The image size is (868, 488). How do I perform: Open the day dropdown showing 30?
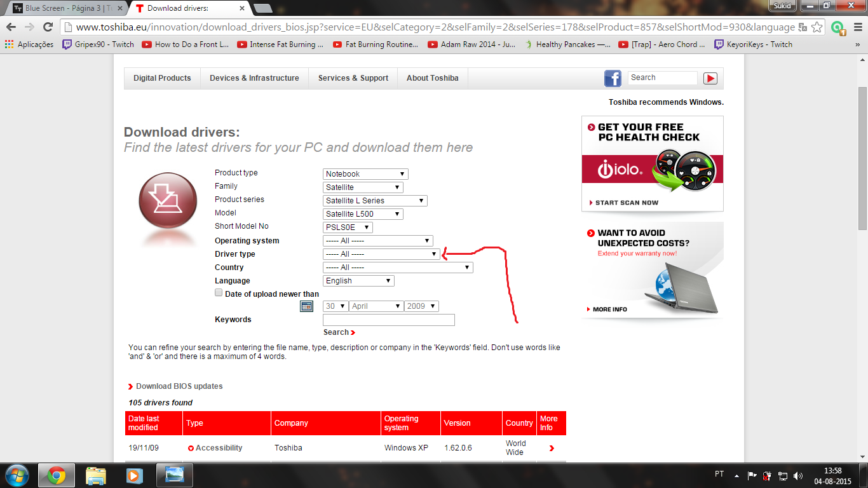click(336, 306)
